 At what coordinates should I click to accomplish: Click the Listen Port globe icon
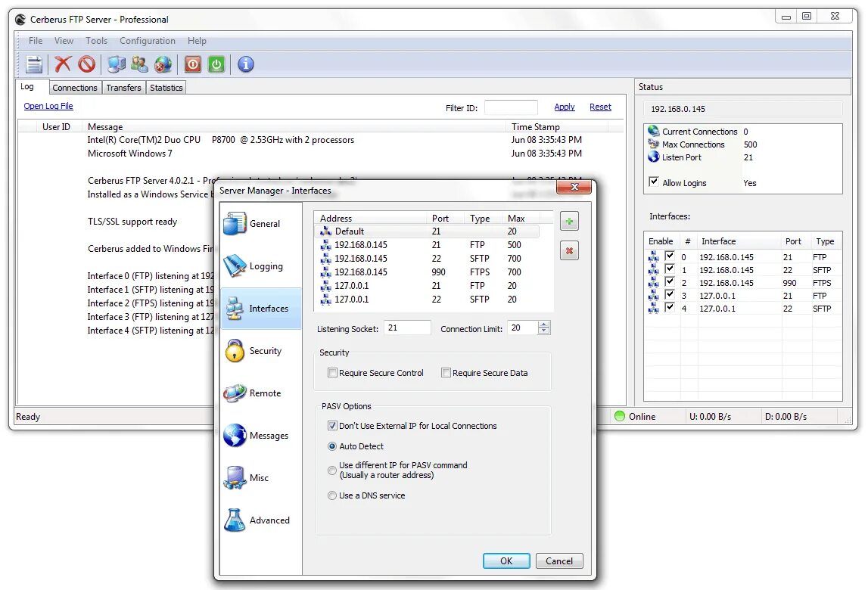coord(654,157)
